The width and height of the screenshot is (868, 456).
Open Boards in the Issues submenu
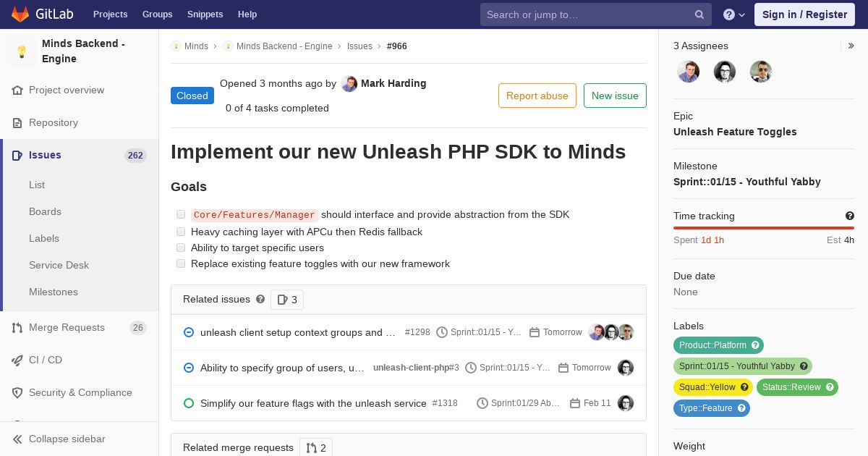[45, 211]
